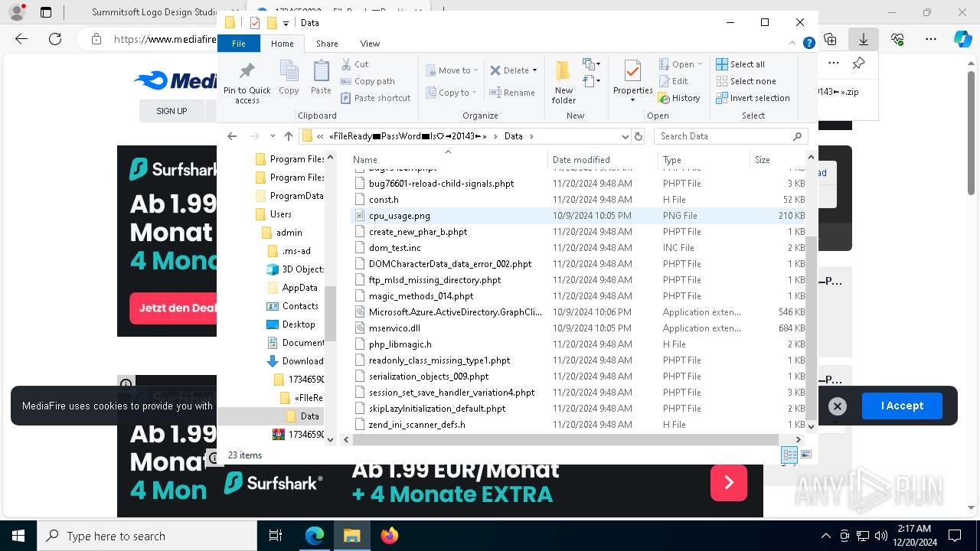The image size is (980, 551).
Task: Navigate back in File Explorer
Action: coord(232,136)
